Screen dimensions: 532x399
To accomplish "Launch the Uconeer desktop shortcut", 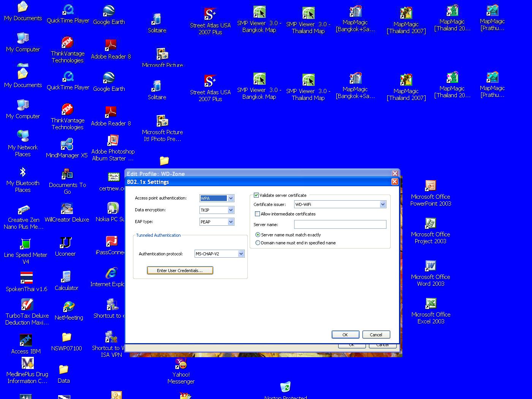I will pos(65,243).
